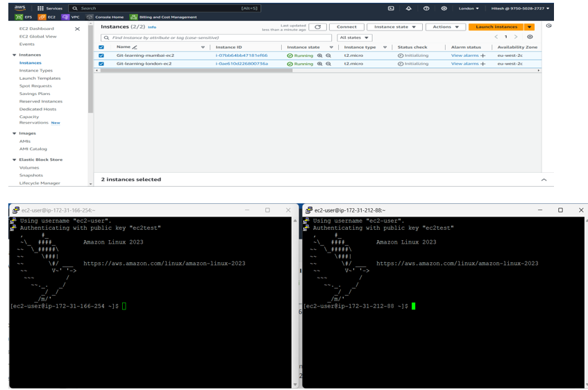
Task: Refresh the instances list
Action: click(x=318, y=27)
